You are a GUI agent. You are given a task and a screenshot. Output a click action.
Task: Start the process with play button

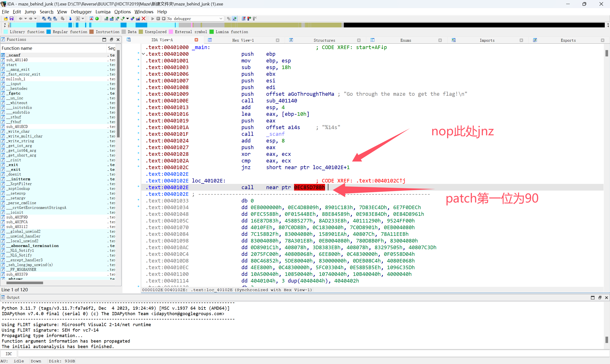point(152,18)
